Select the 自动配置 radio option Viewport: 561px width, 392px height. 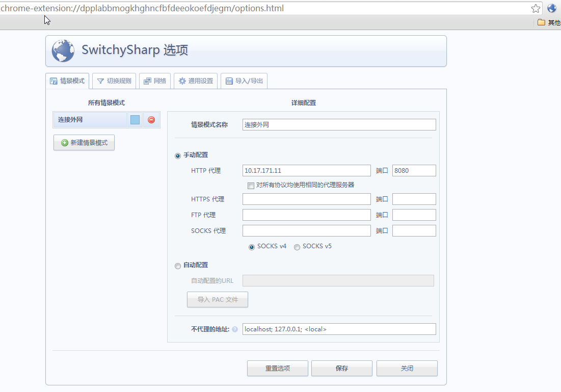click(x=178, y=266)
